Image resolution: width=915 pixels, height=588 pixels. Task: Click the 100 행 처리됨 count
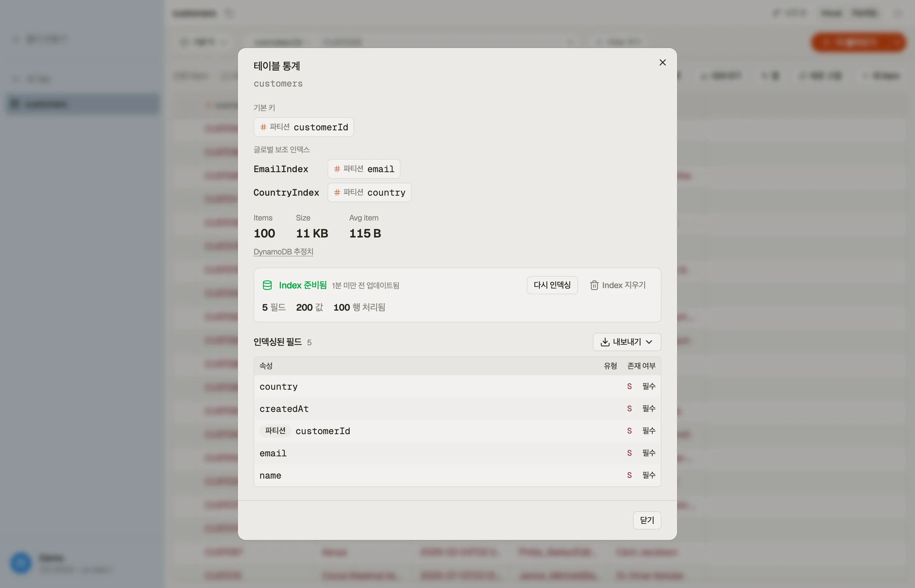[359, 307]
